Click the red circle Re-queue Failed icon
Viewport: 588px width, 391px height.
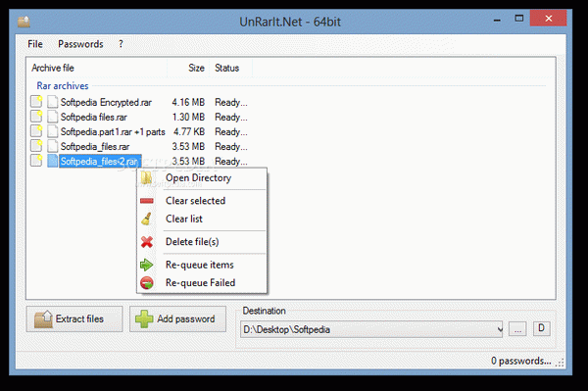point(147,282)
